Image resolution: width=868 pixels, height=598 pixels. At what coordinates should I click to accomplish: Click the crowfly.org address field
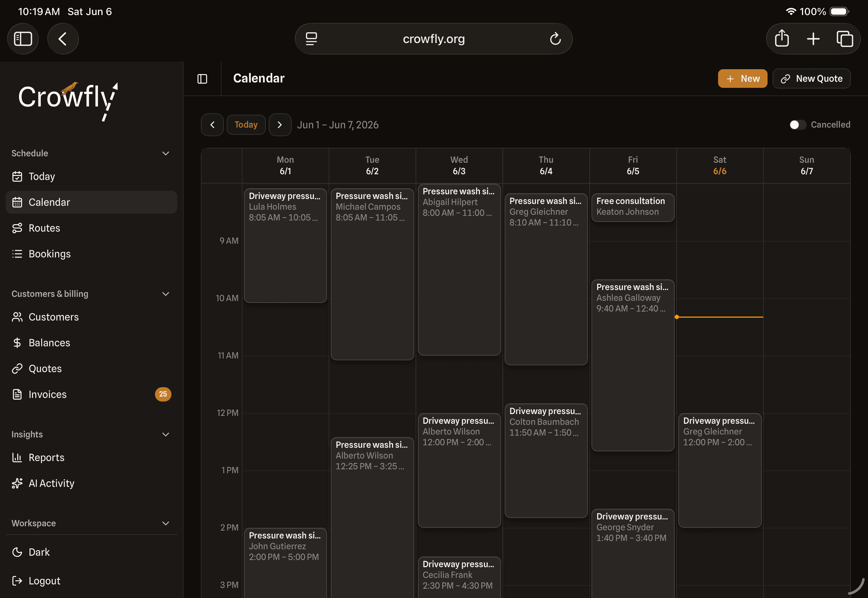[434, 39]
